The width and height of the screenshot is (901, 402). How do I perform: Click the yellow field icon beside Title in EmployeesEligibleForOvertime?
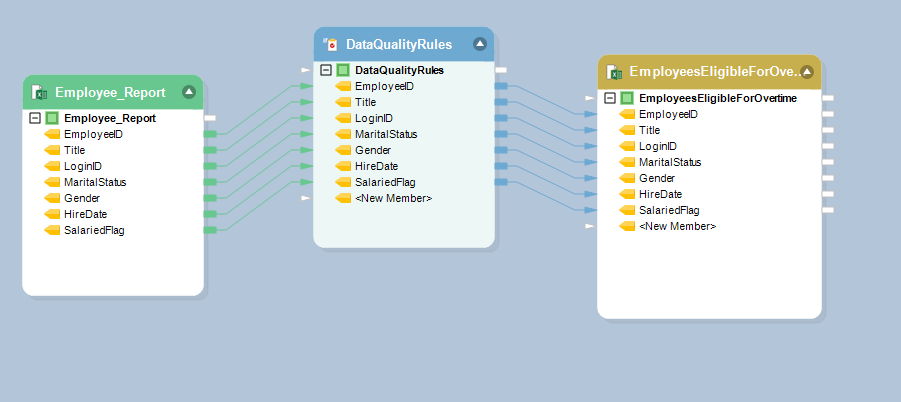(627, 130)
